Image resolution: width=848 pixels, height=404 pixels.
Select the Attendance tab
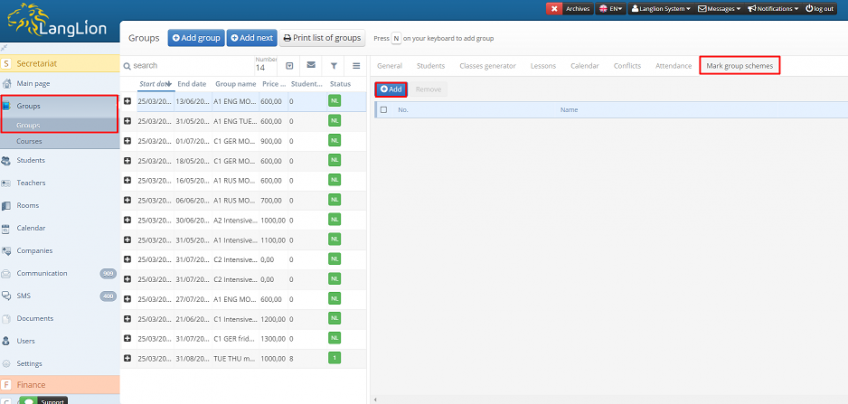[672, 66]
